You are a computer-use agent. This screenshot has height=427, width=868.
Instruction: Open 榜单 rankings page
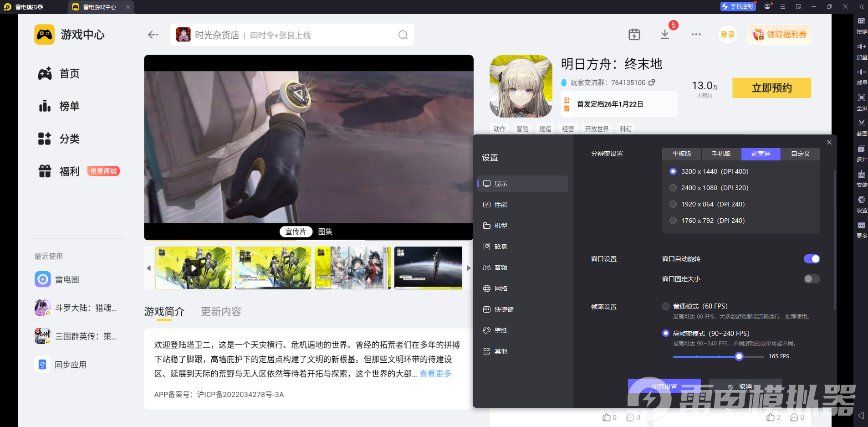click(59, 106)
